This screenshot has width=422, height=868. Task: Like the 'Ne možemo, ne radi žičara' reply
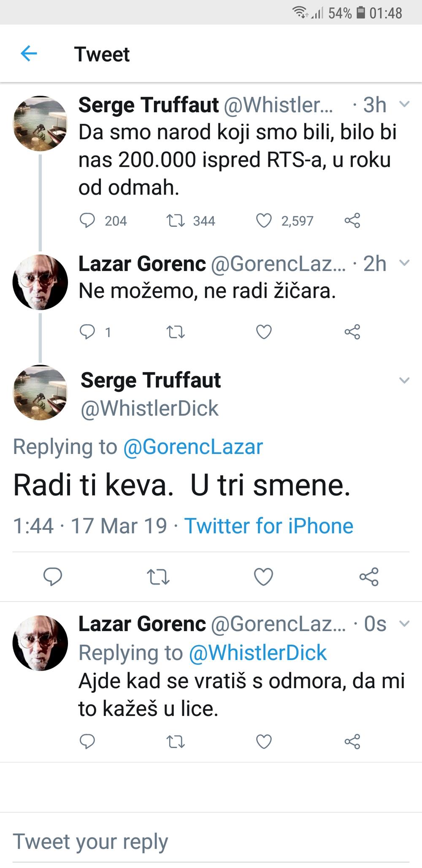264,332
